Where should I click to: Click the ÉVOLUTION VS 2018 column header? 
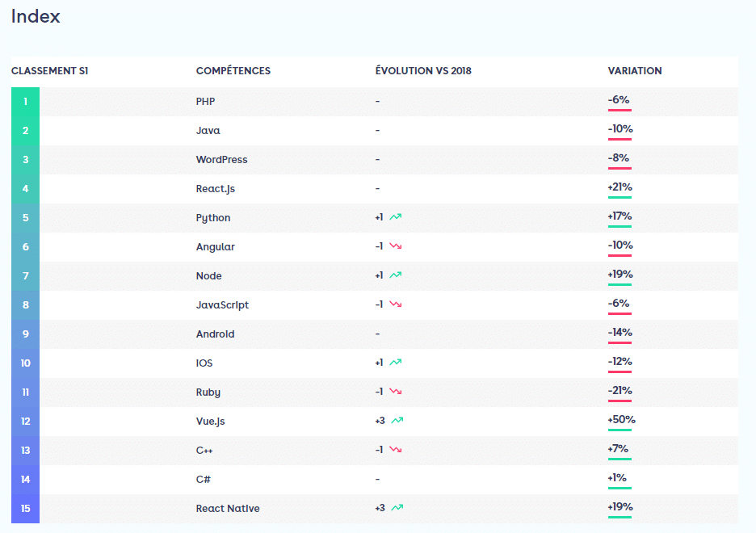click(423, 71)
